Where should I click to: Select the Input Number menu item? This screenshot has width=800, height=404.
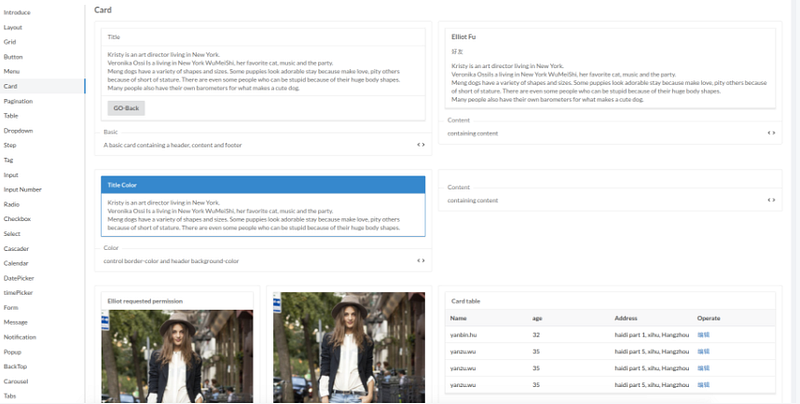[22, 189]
